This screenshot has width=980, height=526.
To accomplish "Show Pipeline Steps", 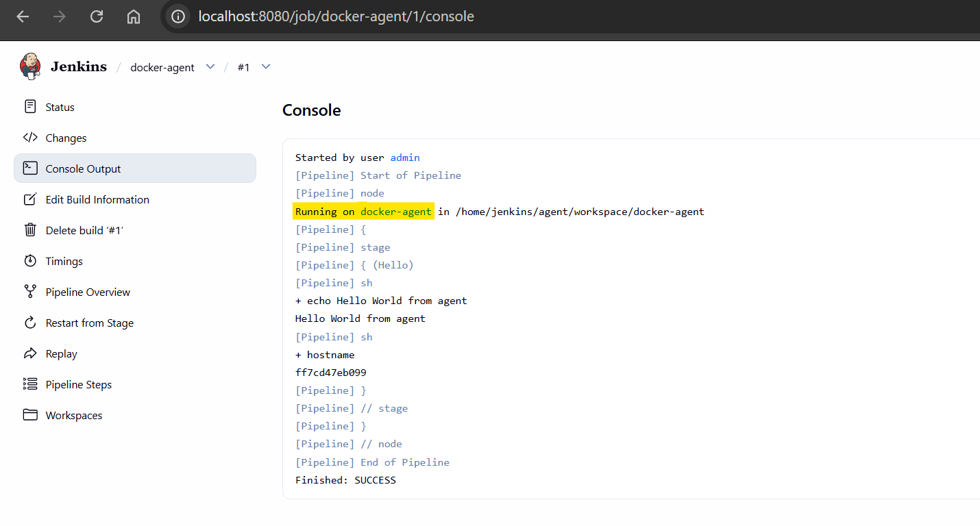I will pyautogui.click(x=135, y=384).
